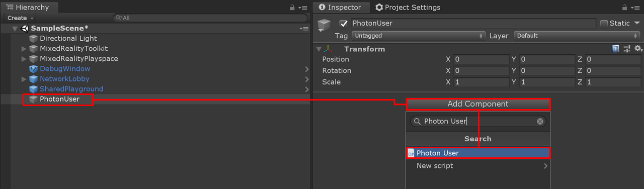Select the Photon User script result
644x189 pixels.
tap(478, 153)
